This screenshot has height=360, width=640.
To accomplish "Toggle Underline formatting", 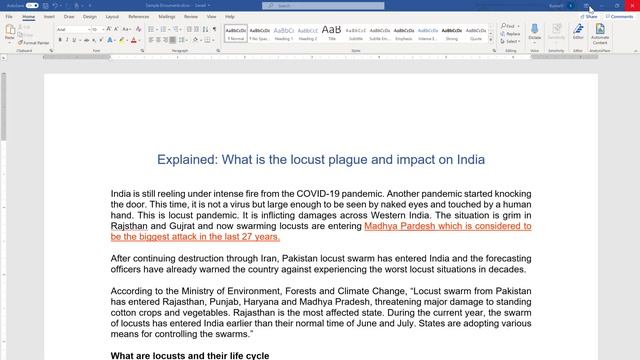I will pyautogui.click(x=74, y=40).
